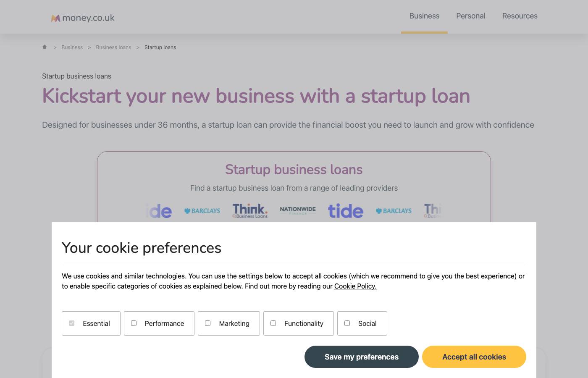Select the Tide provider logo

pyautogui.click(x=159, y=210)
